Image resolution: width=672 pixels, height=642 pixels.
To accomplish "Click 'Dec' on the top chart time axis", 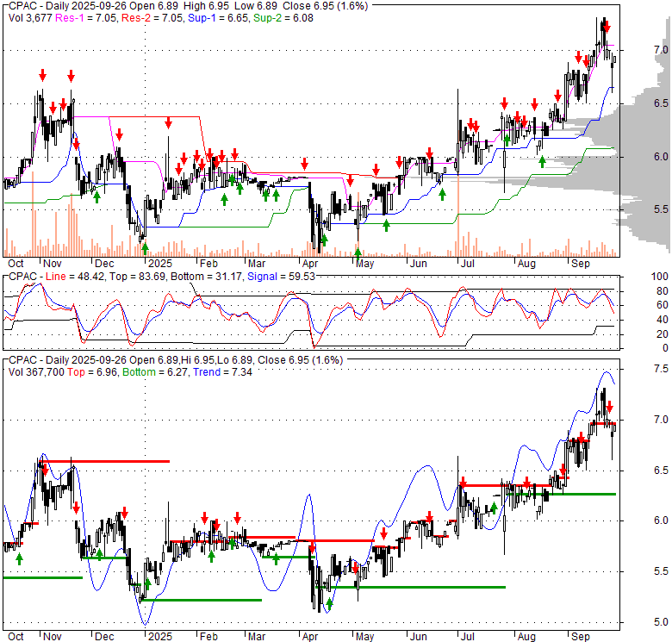I will click(104, 264).
